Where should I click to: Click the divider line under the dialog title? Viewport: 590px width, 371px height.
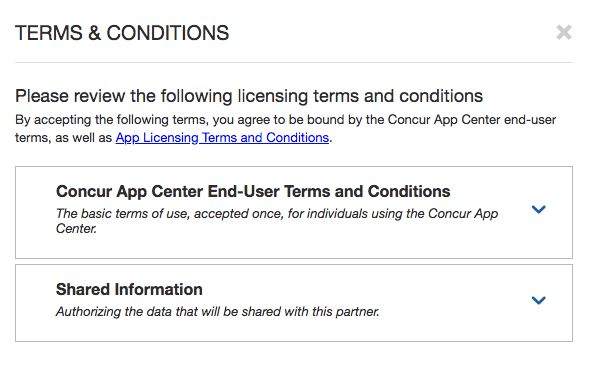(294, 62)
